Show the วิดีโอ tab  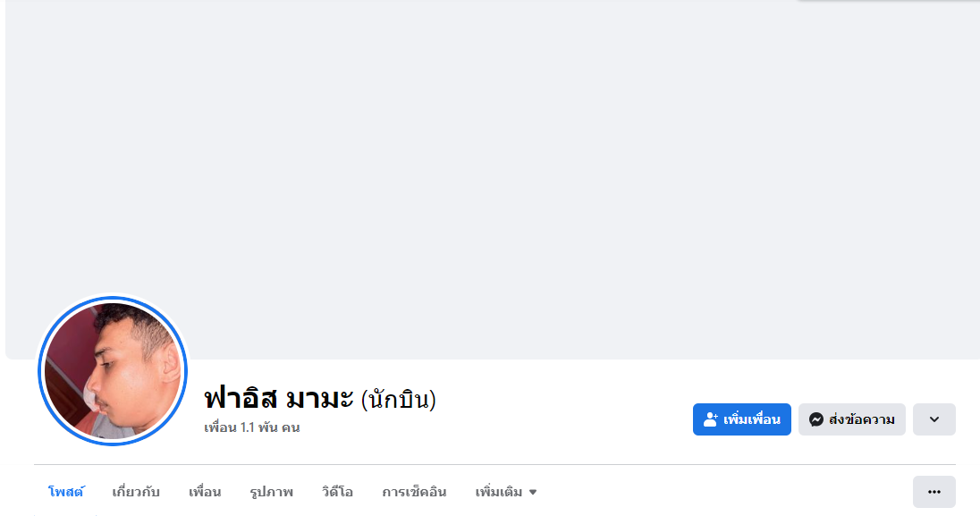click(337, 492)
